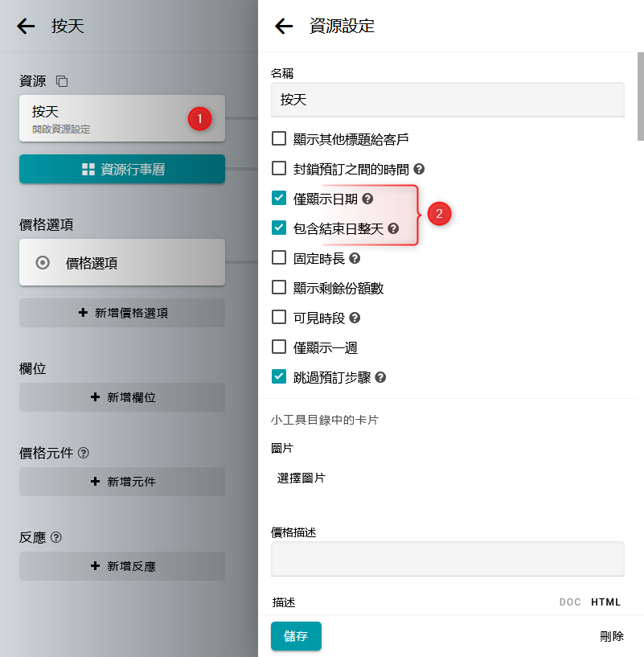Screen dimensions: 644x657
Task: Switch description editor to DOC mode
Action: (x=570, y=602)
